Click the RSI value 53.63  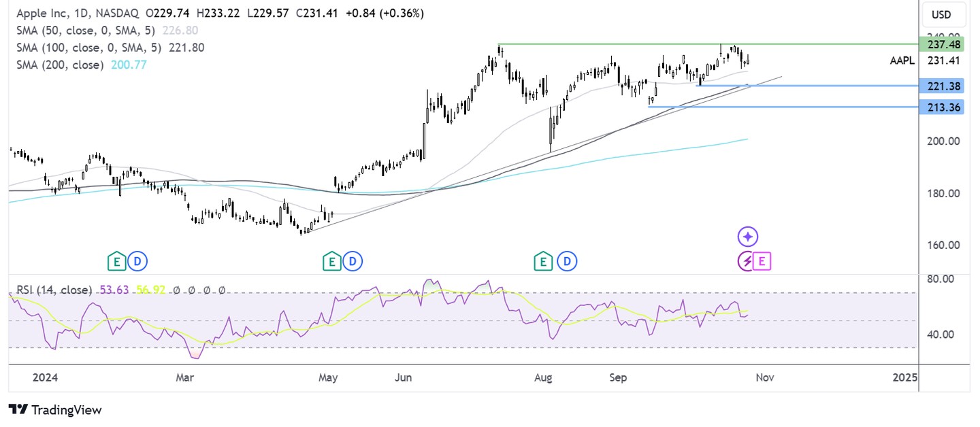[x=113, y=290]
